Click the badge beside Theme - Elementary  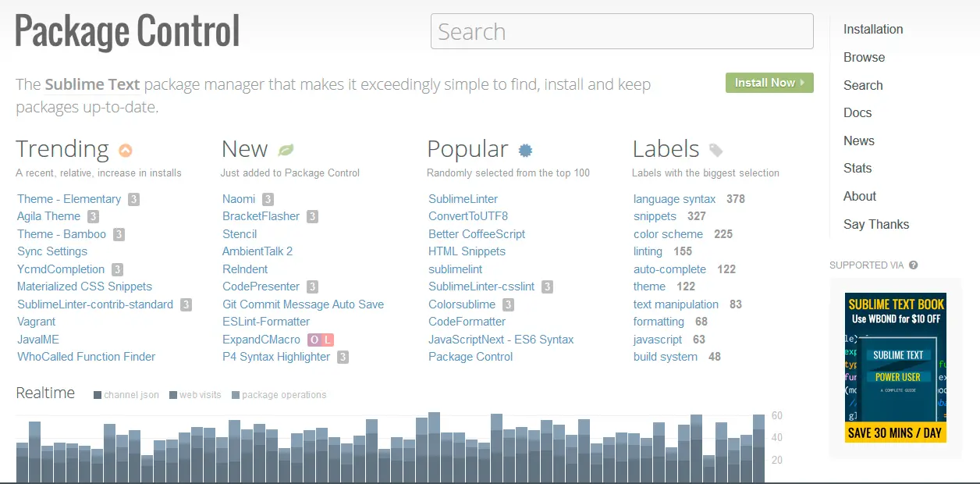pyautogui.click(x=133, y=199)
